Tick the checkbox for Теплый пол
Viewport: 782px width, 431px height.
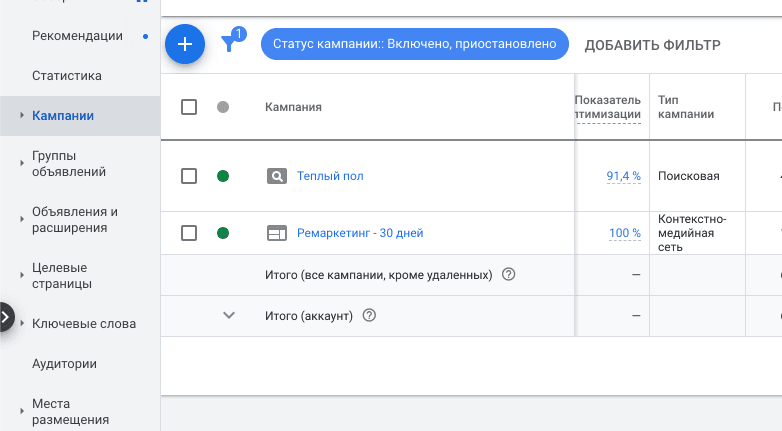point(189,176)
